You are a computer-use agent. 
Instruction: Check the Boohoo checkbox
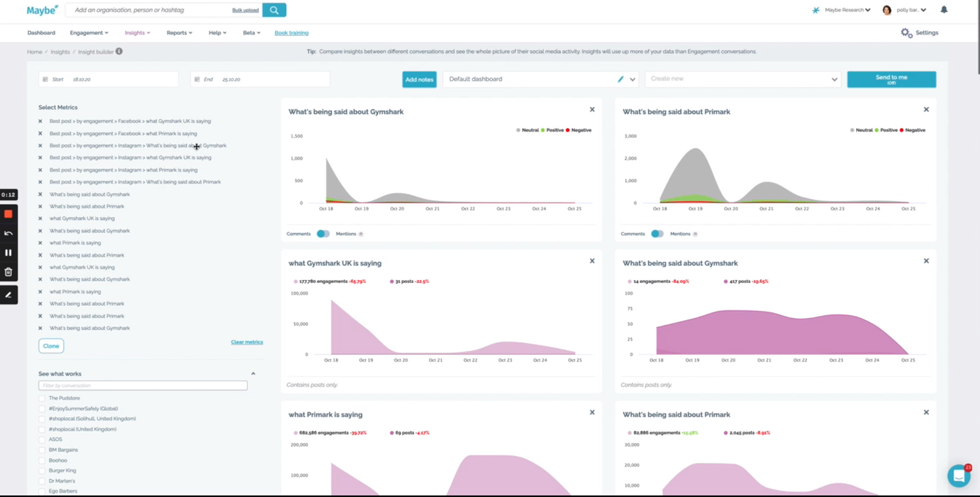point(42,460)
